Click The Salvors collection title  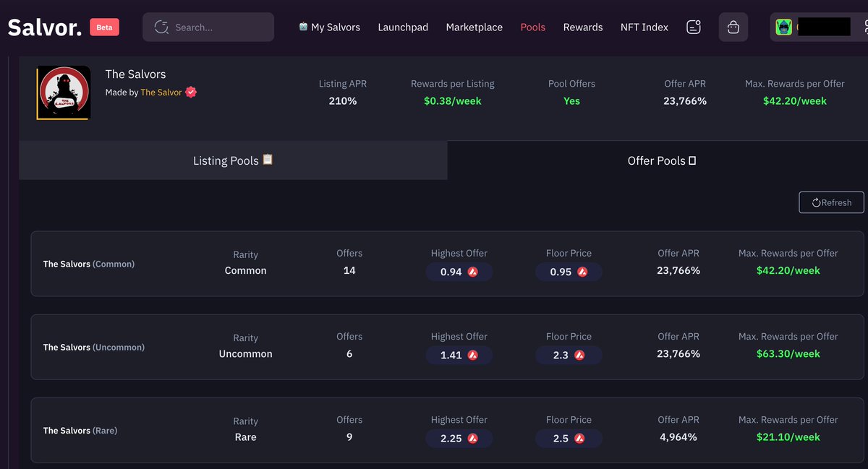tap(135, 74)
